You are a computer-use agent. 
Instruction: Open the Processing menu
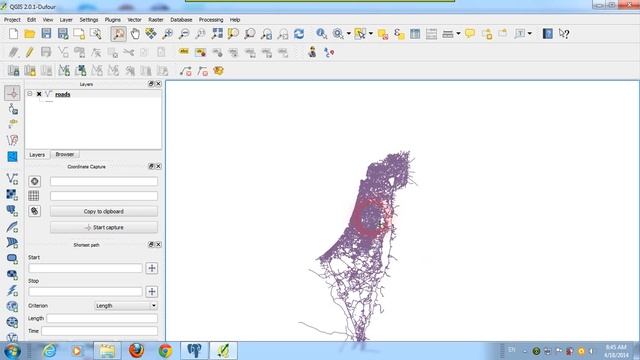[x=211, y=20]
